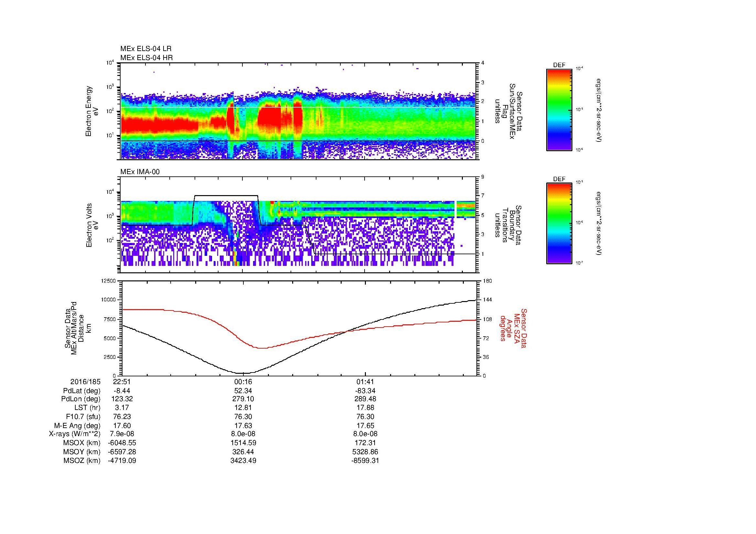The image size is (756, 534).
Task: Click the 'PdLat (deg)' row label
Action: coord(82,391)
